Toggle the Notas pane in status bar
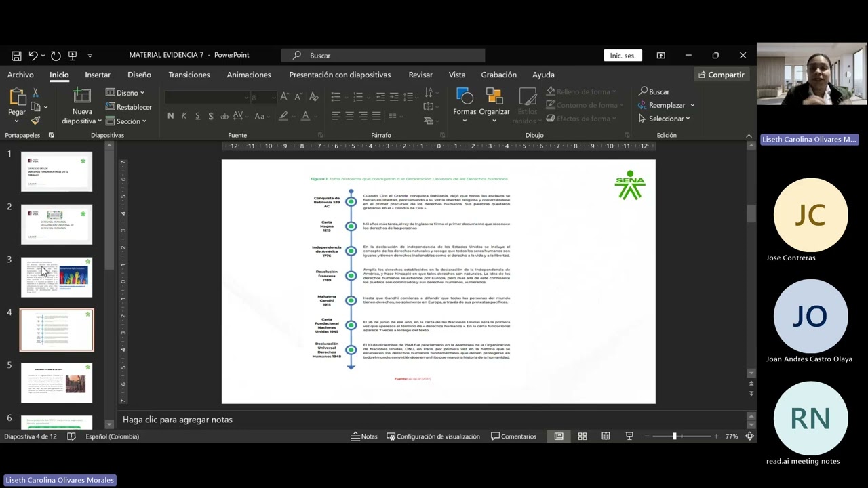 pos(364,436)
